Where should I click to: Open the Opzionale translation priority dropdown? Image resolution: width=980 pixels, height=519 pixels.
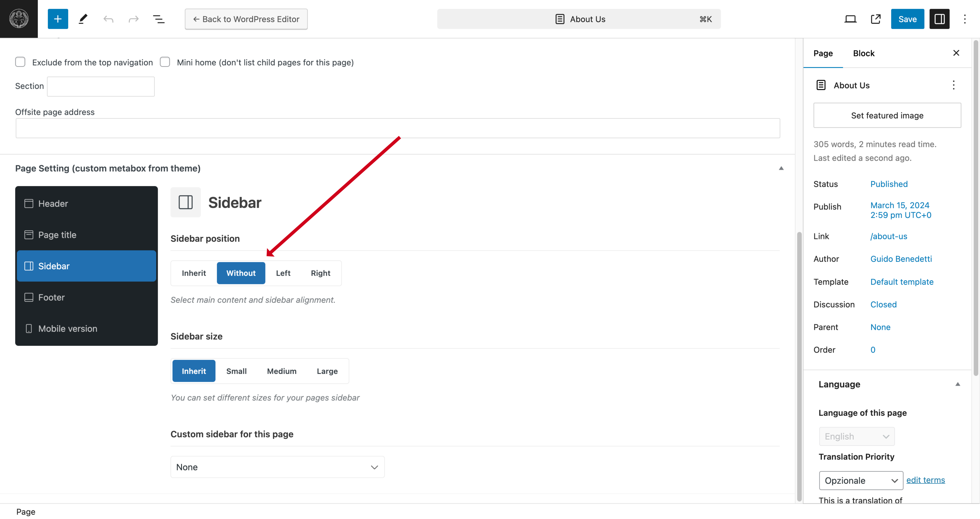(861, 481)
